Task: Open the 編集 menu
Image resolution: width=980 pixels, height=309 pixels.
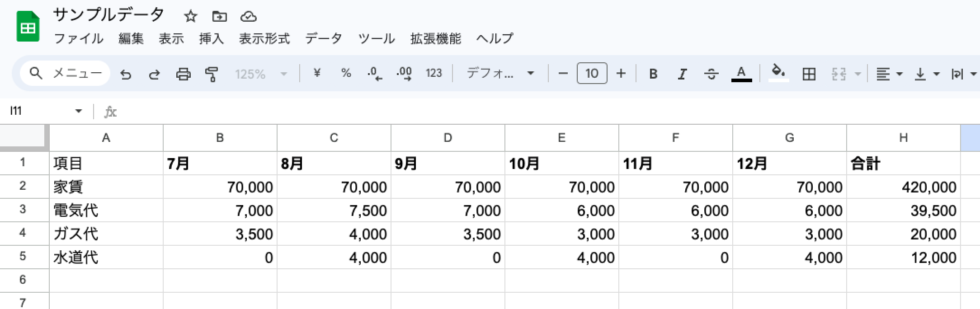Action: (131, 39)
